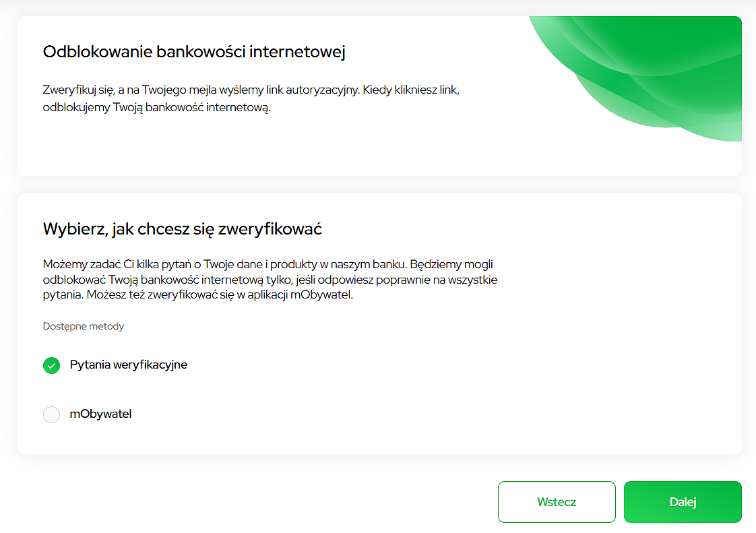Click the words aplikacji mObywatel in the paragraph
Screen dimensions: 756x533
tap(301, 294)
